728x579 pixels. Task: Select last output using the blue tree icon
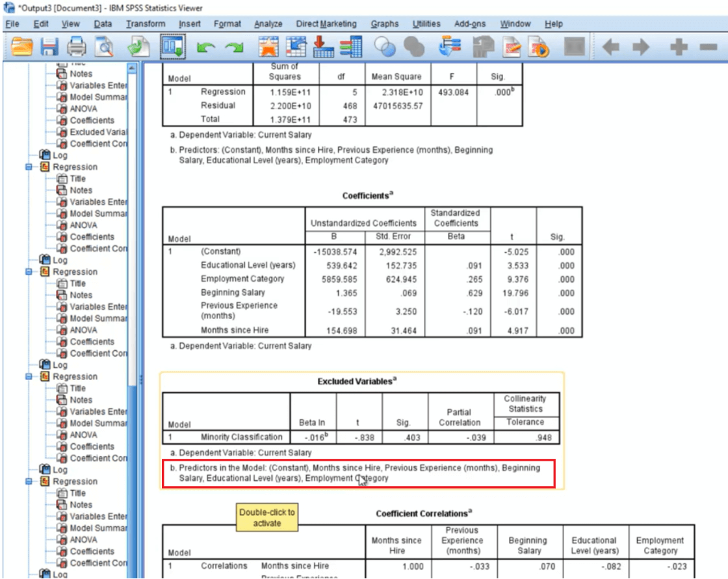pos(449,47)
